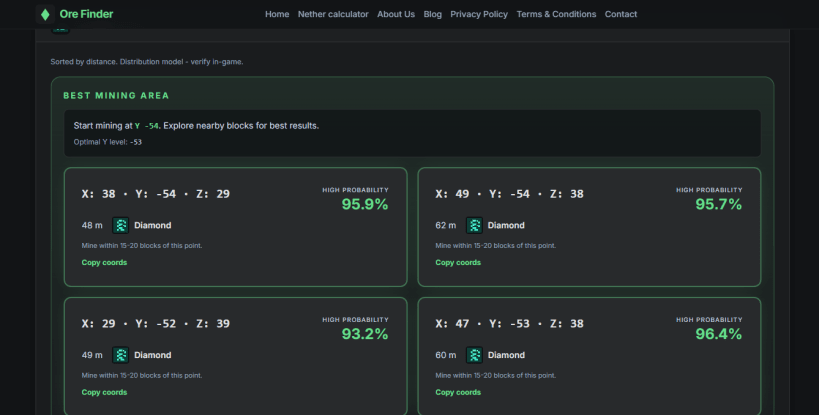Click the diamond ore icon in the 60 m card
This screenshot has width=819, height=415.
[x=474, y=355]
